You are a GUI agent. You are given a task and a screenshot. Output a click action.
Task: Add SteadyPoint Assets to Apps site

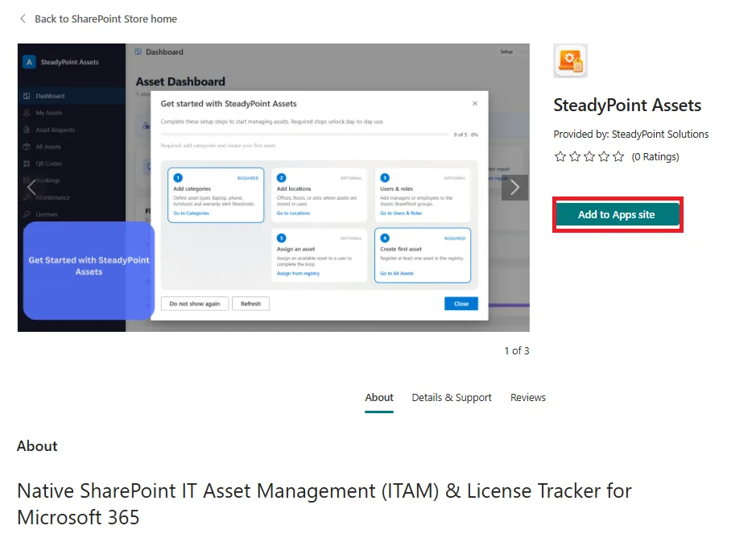(618, 215)
